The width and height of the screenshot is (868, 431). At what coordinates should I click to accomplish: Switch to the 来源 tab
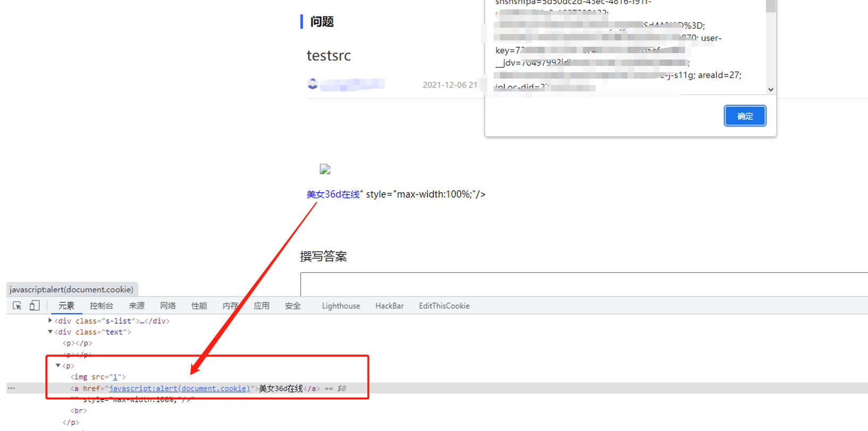point(137,306)
